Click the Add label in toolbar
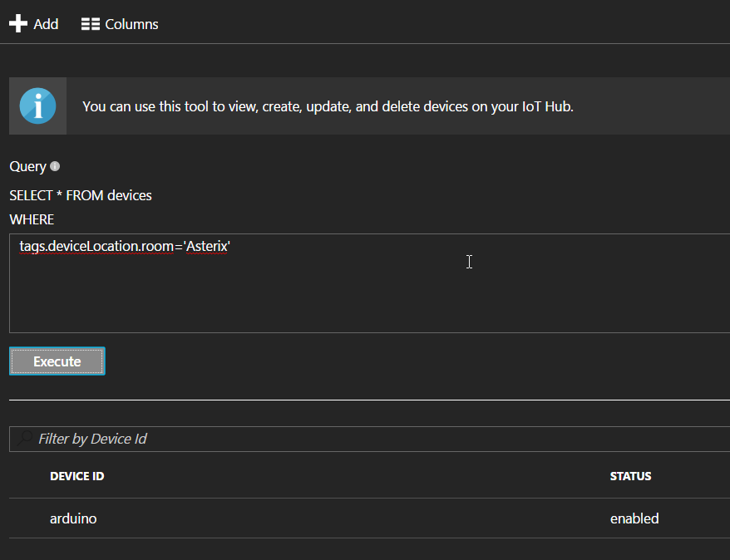Image resolution: width=730 pixels, height=560 pixels. coord(46,24)
